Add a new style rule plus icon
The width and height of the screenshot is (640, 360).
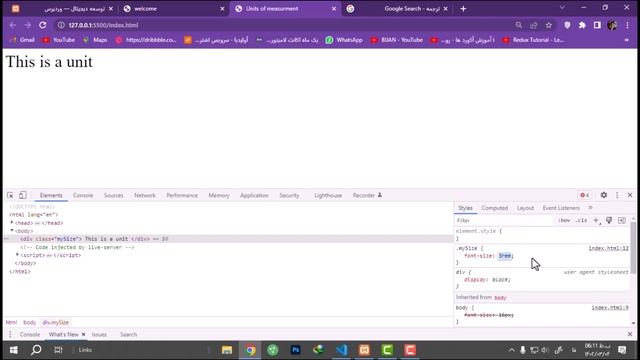(596, 220)
